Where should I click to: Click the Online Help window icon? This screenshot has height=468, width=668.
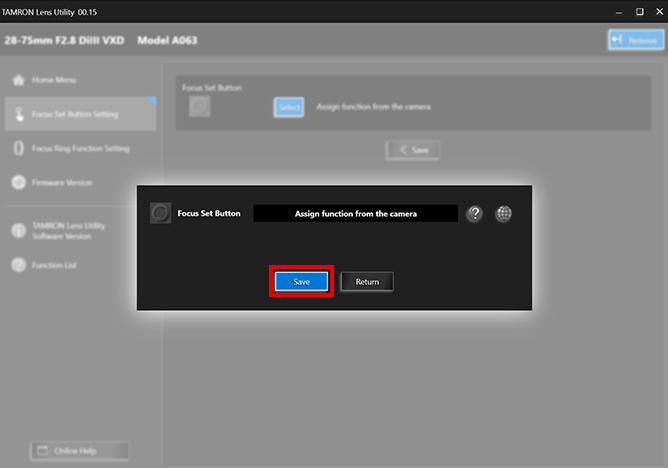coord(43,450)
